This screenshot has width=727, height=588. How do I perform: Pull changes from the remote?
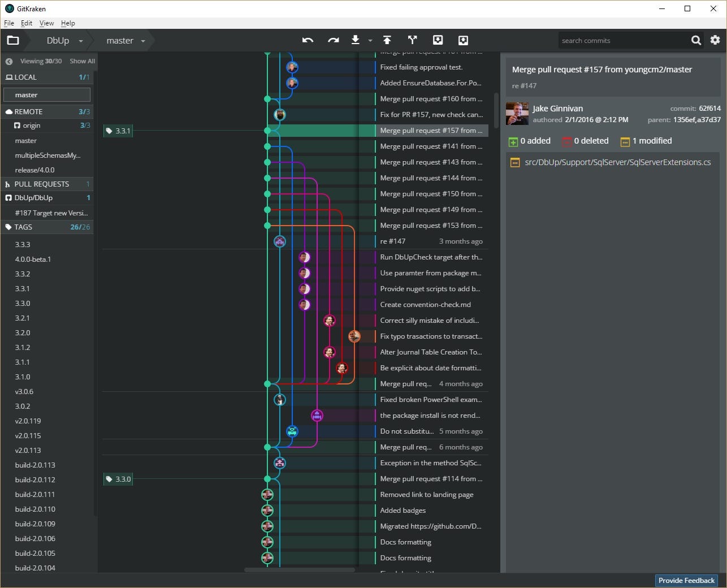(355, 40)
